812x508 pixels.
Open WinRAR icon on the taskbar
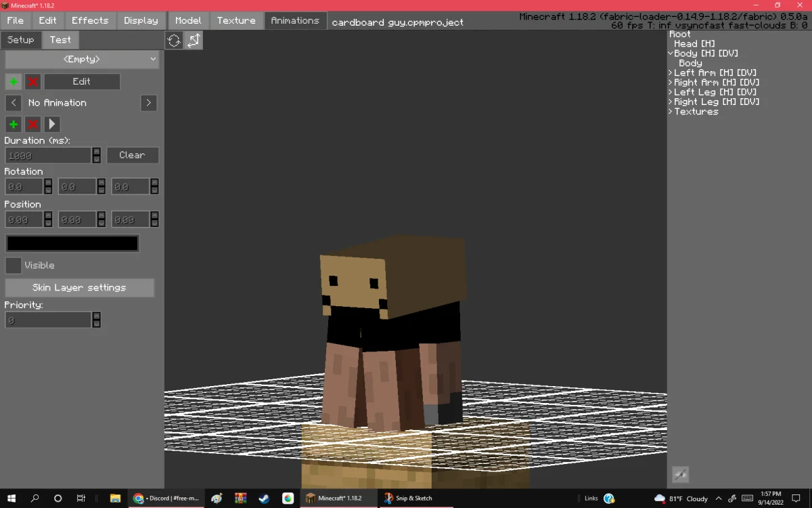tap(241, 499)
